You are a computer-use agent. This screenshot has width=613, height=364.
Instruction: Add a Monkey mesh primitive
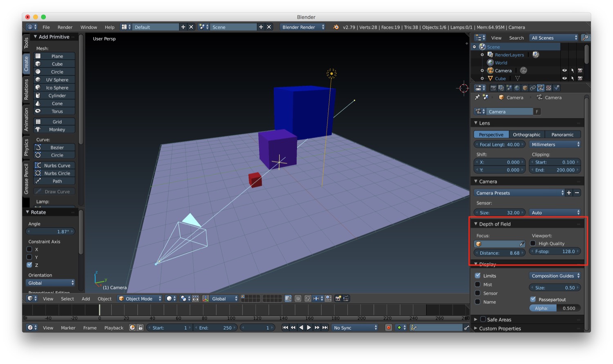54,130
